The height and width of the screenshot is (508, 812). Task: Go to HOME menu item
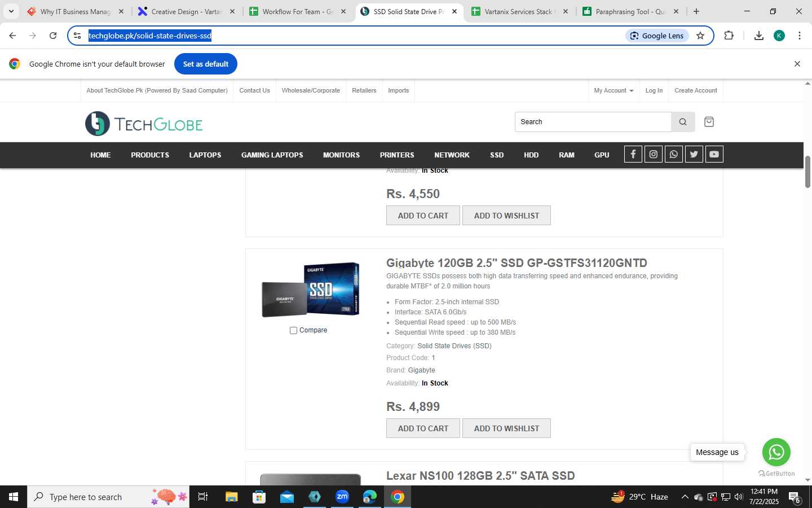pos(100,155)
